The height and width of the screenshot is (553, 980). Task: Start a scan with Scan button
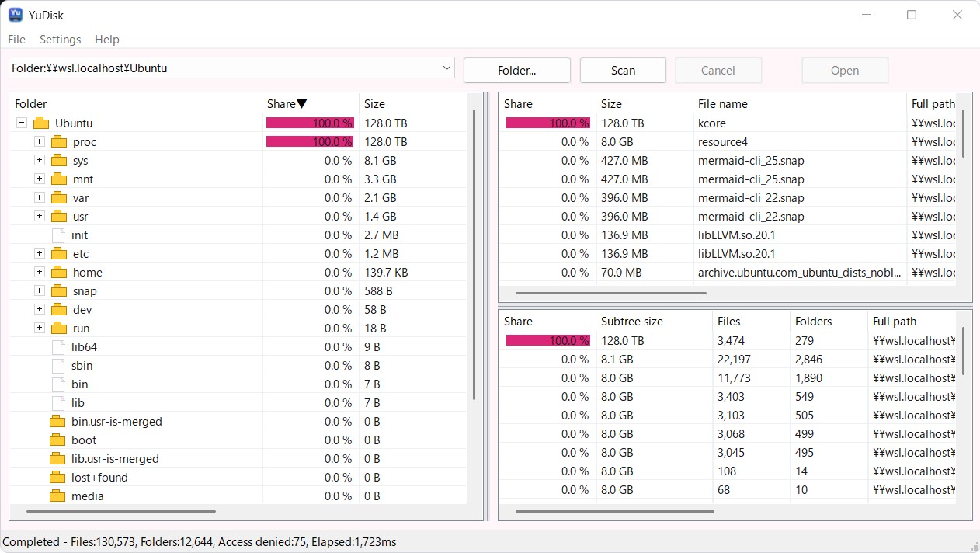click(623, 70)
